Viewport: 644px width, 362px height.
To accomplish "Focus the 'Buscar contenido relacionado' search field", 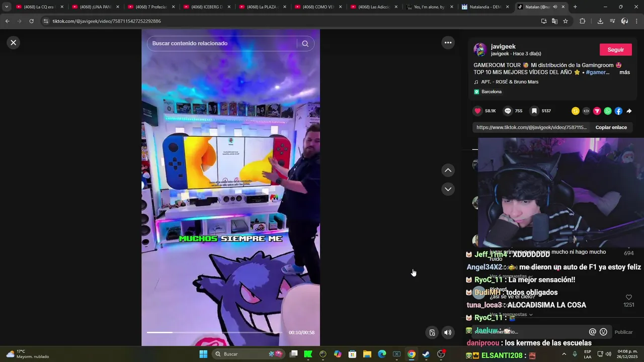I will click(224, 44).
